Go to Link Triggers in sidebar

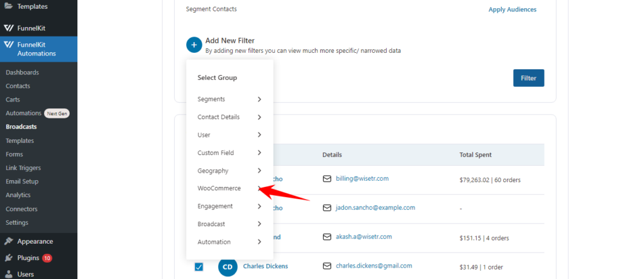click(x=23, y=168)
